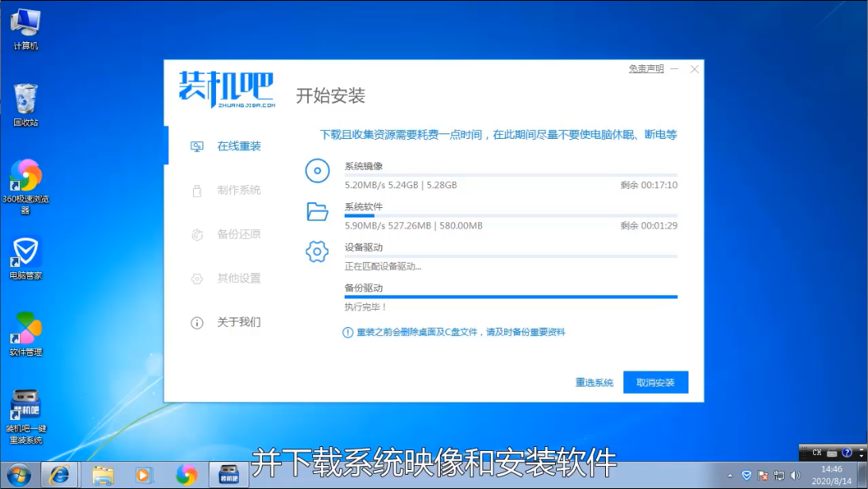The height and width of the screenshot is (489, 868).
Task: Click the 设备驱动 gear icon
Action: (318, 252)
